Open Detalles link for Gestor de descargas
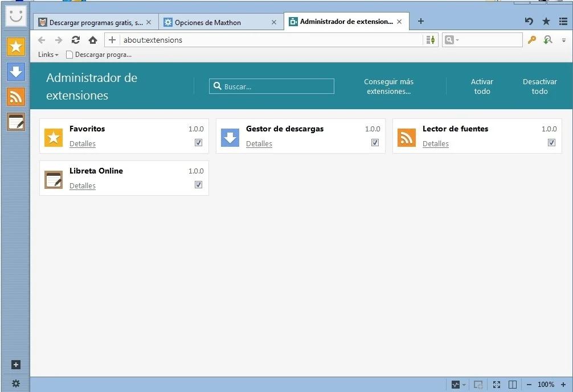Screen dimensions: 573x392 click(259, 144)
